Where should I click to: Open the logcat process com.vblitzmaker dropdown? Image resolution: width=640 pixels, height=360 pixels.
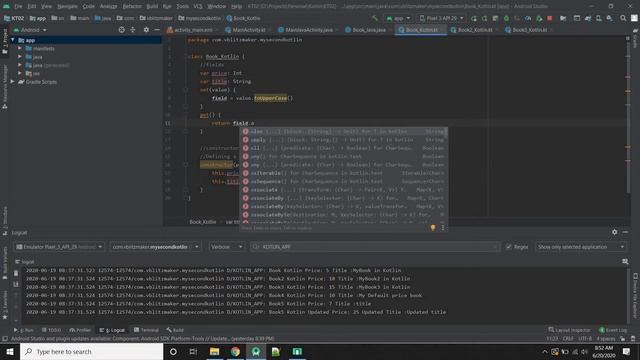pyautogui.click(x=155, y=247)
